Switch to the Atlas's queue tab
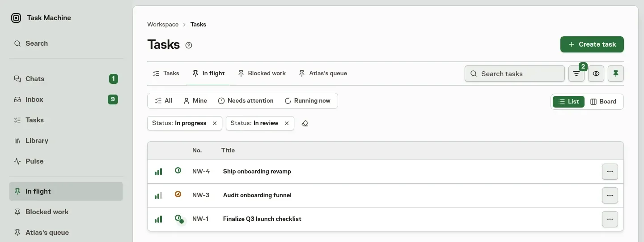This screenshot has height=242, width=644. [323, 73]
